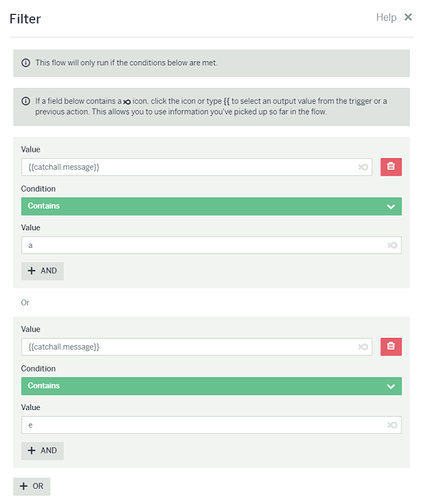The height and width of the screenshot is (500, 421).
Task: Open the Help link
Action: coord(386,17)
